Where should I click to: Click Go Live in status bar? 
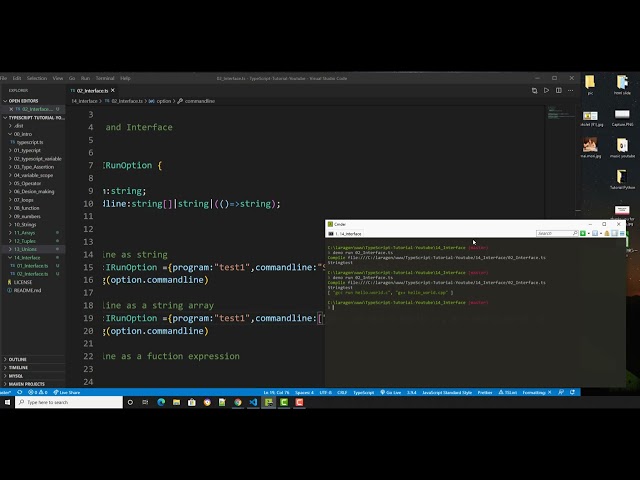[391, 392]
